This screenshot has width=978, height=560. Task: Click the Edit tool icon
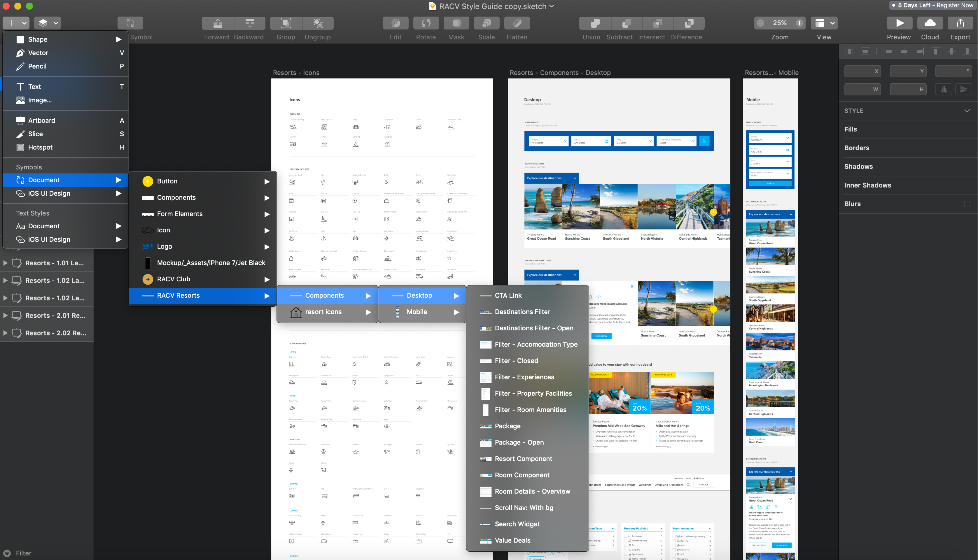click(396, 23)
